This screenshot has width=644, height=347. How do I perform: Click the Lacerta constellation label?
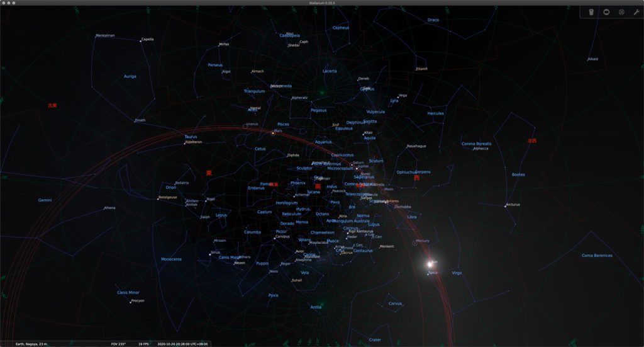[x=330, y=71]
